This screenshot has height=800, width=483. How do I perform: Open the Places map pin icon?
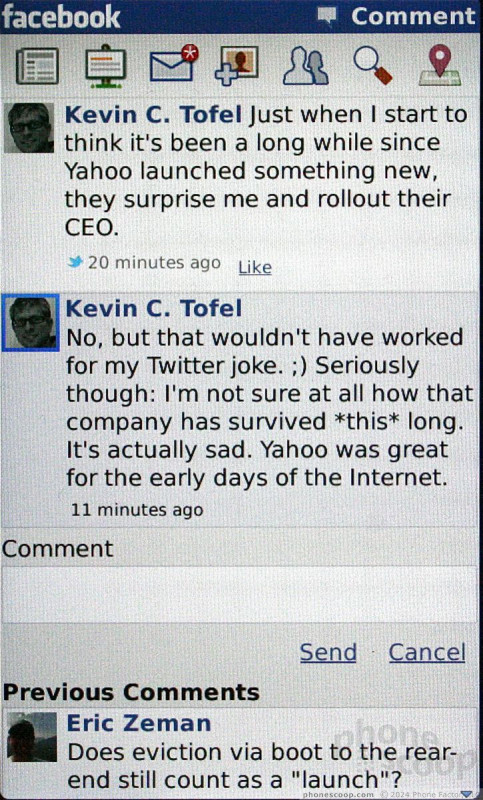440,65
